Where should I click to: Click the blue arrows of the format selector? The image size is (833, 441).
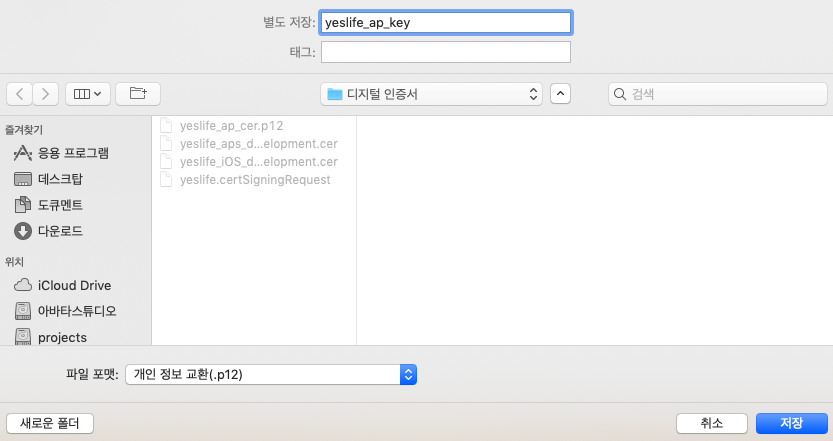[408, 375]
